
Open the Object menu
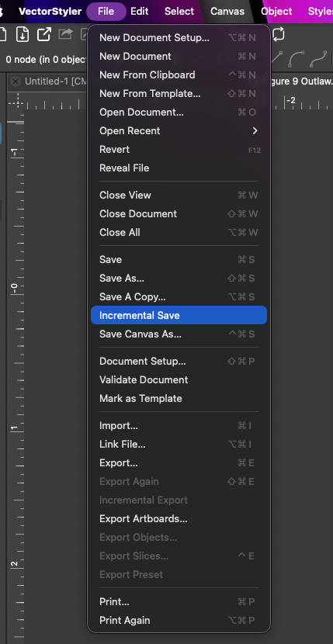tap(276, 11)
